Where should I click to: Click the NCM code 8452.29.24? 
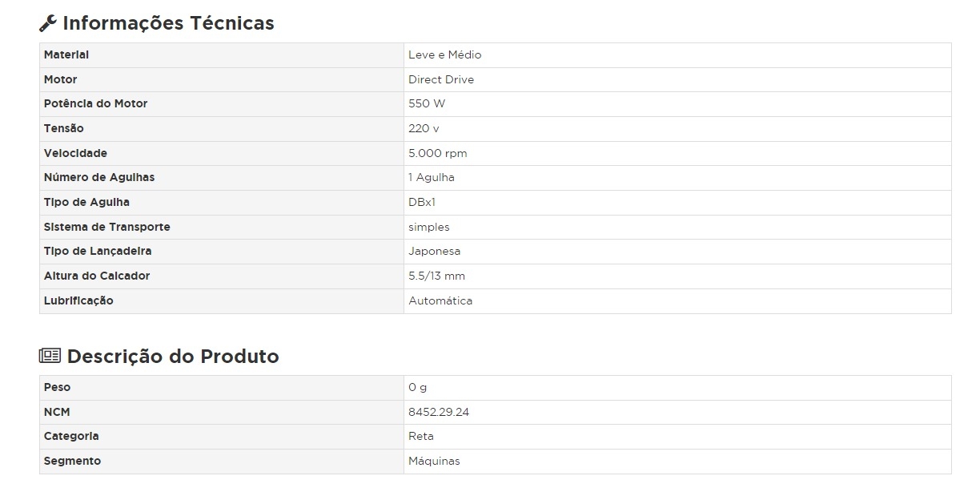(439, 412)
